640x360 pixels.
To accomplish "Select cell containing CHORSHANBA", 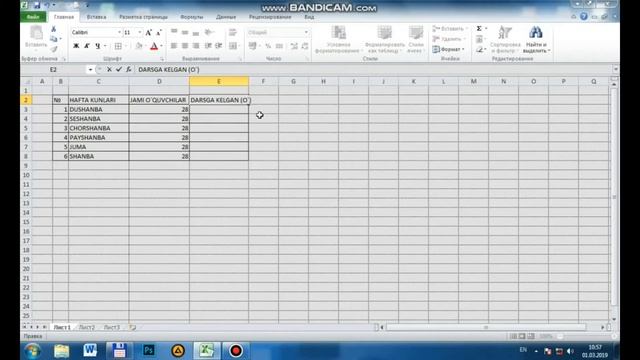I will pyautogui.click(x=98, y=128).
